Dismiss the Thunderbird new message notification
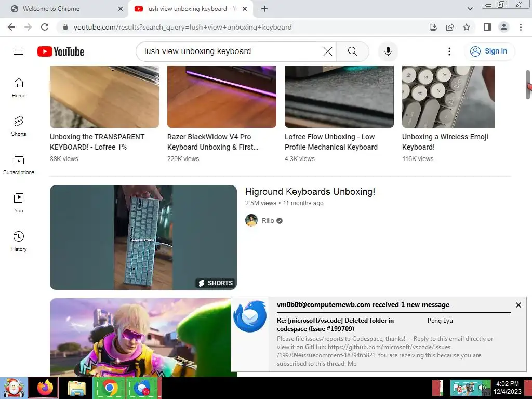 pyautogui.click(x=518, y=305)
